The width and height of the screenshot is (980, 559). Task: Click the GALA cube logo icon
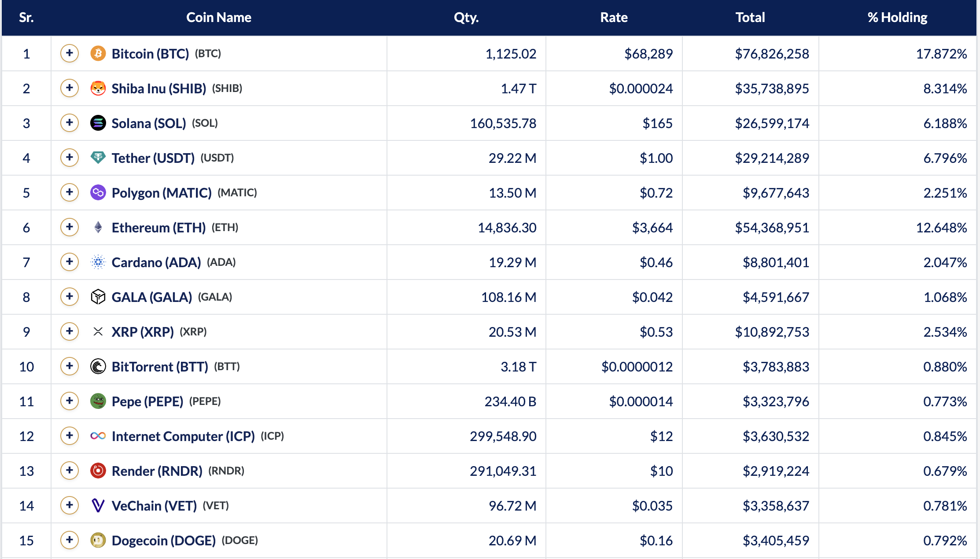98,297
